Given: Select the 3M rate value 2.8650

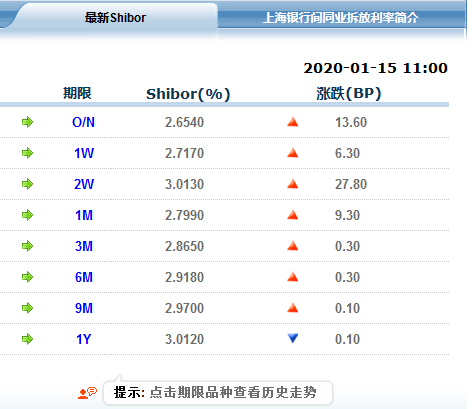Looking at the screenshot, I should (184, 246).
